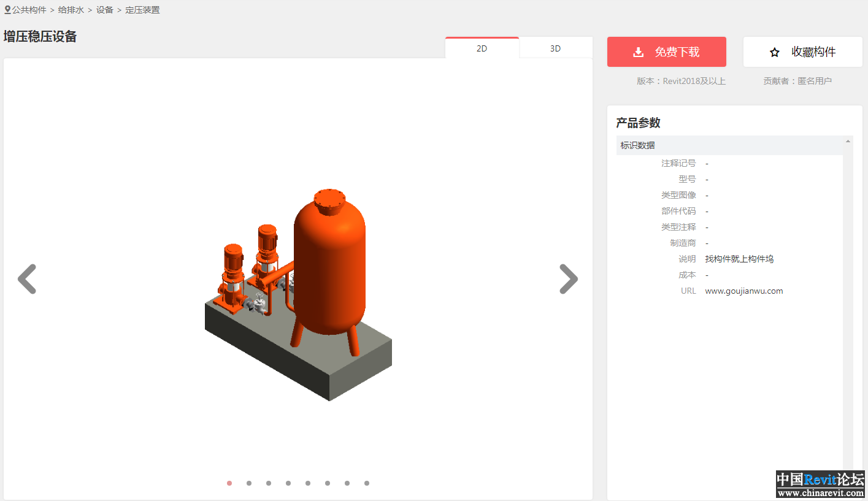Click the 贡献者：匿名用户 text
868x501 pixels.
pos(797,81)
